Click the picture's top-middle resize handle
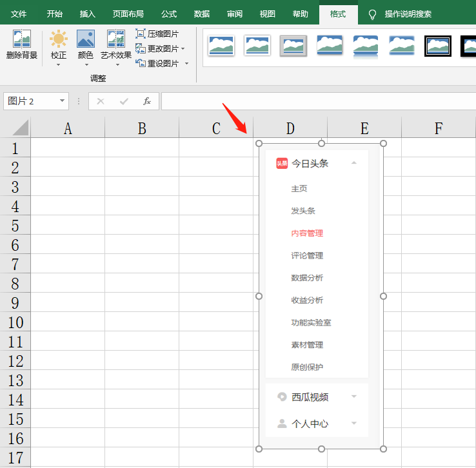Screen dimensions: 476x468 click(321, 144)
